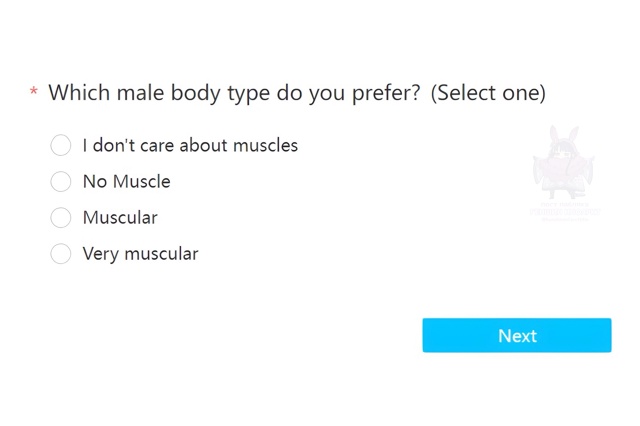Image resolution: width=640 pixels, height=426 pixels.
Task: Click the bunny ears on the watermark
Action: [x=564, y=135]
